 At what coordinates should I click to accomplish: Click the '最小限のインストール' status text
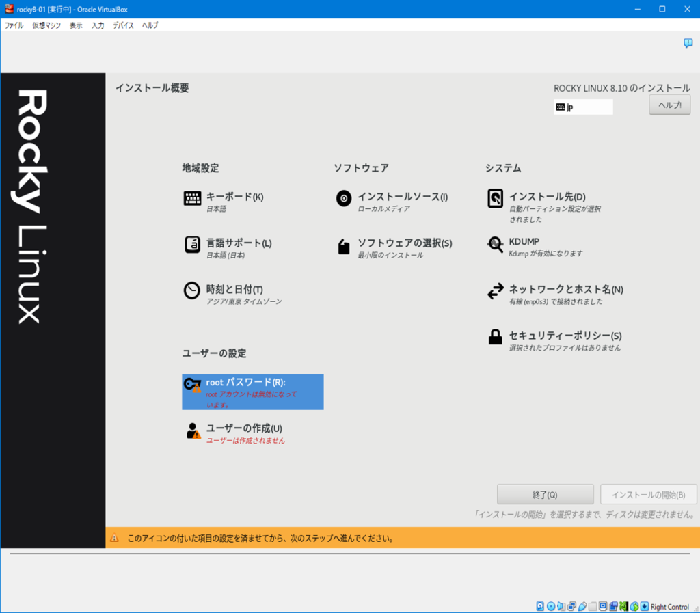[390, 255]
